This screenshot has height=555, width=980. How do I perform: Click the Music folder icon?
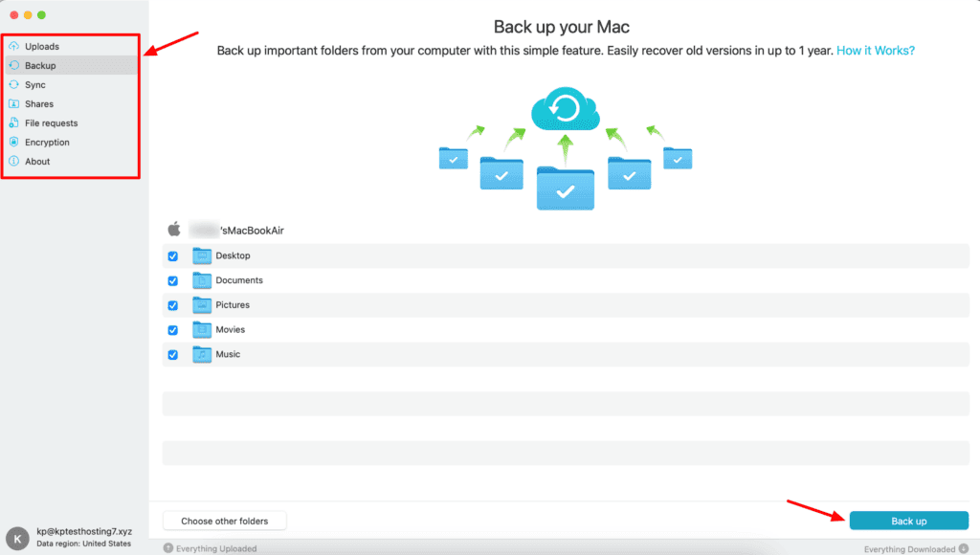tap(202, 354)
